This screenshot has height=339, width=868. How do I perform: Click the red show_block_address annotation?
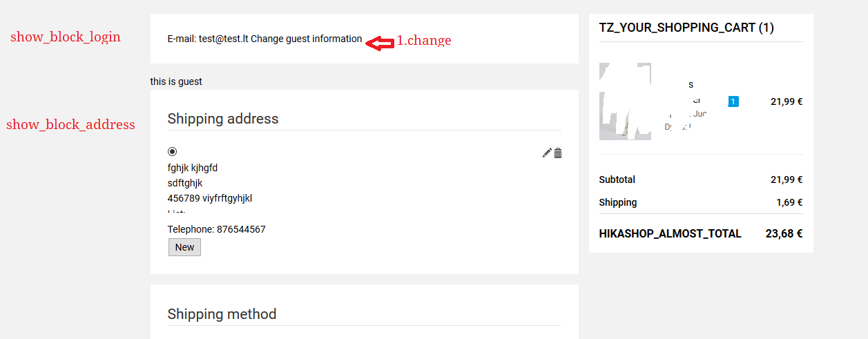tap(70, 125)
